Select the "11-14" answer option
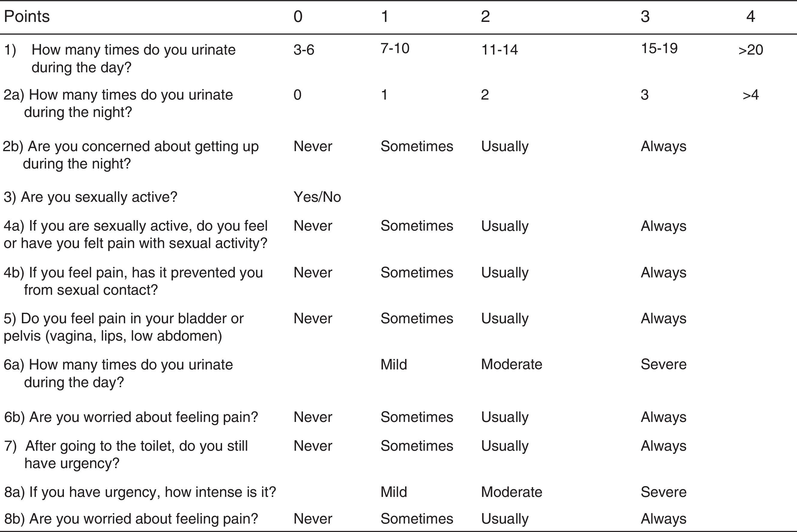Screen dimensions: 797x532 [499, 50]
